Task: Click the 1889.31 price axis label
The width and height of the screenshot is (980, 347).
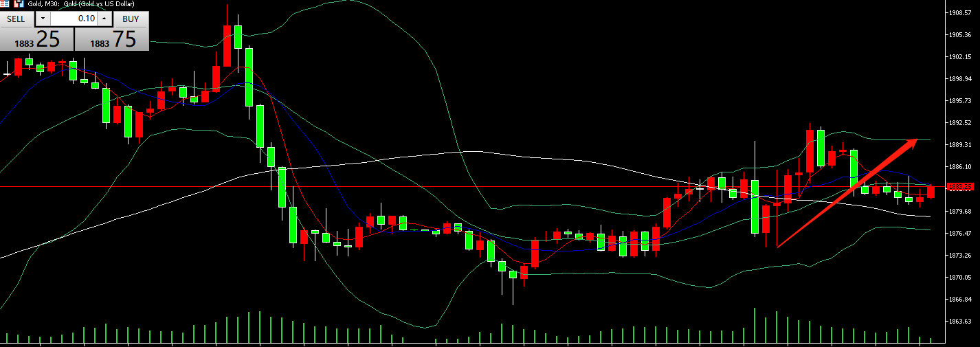Action: (x=959, y=144)
